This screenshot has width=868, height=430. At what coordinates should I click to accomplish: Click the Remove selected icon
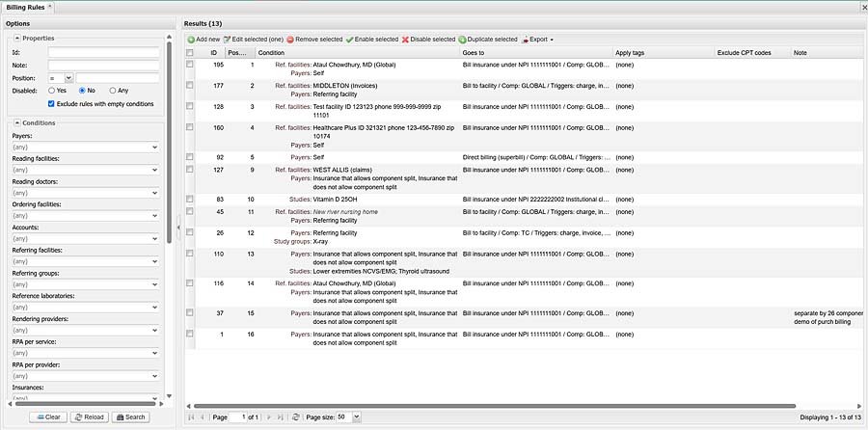(x=290, y=40)
